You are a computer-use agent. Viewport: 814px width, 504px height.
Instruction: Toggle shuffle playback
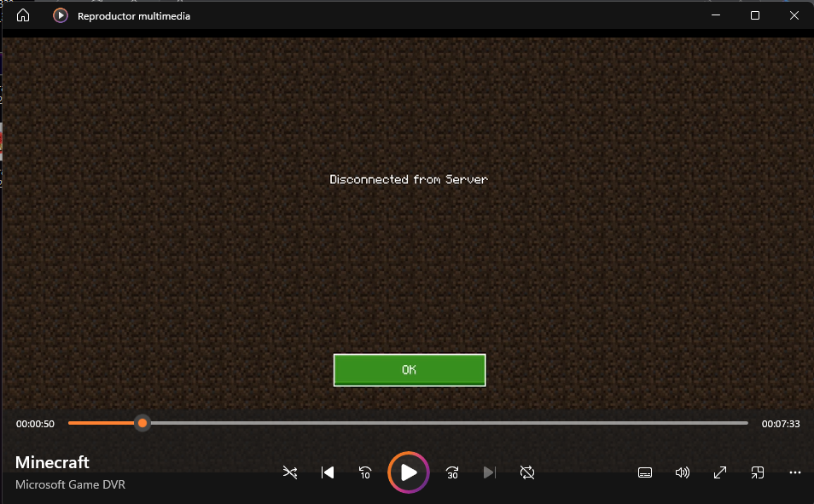coord(290,472)
